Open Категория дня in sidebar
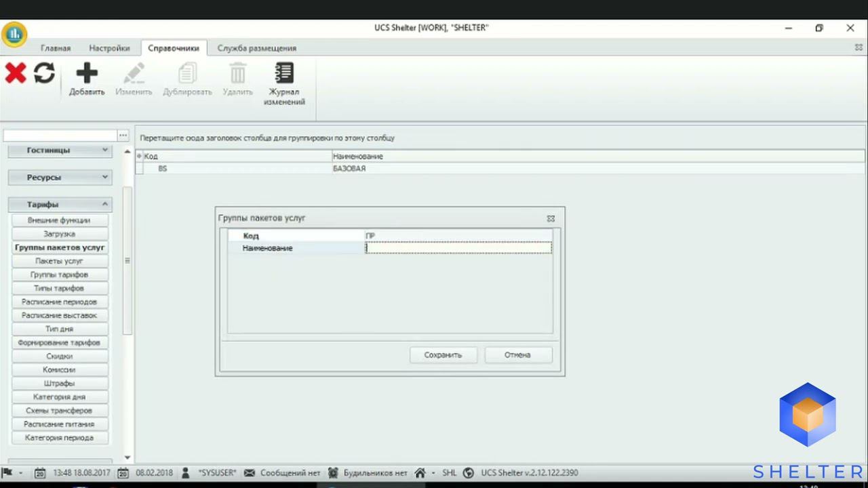 59,397
